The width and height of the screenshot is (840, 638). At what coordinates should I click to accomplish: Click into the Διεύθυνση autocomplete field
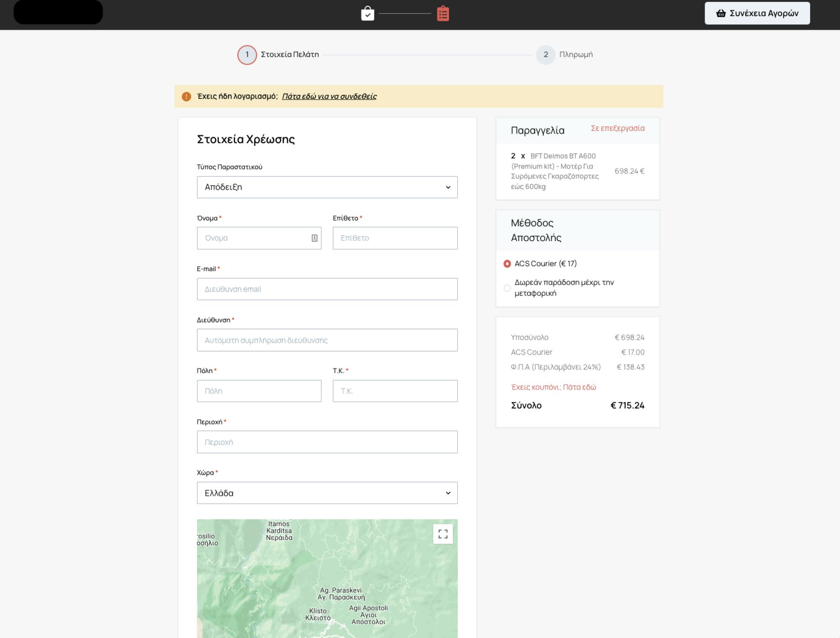[327, 340]
